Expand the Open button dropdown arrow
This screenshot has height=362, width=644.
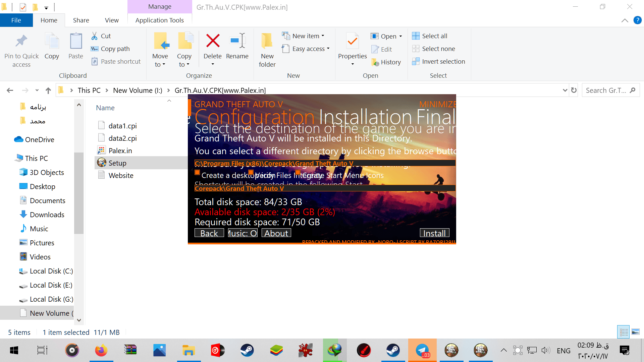400,36
